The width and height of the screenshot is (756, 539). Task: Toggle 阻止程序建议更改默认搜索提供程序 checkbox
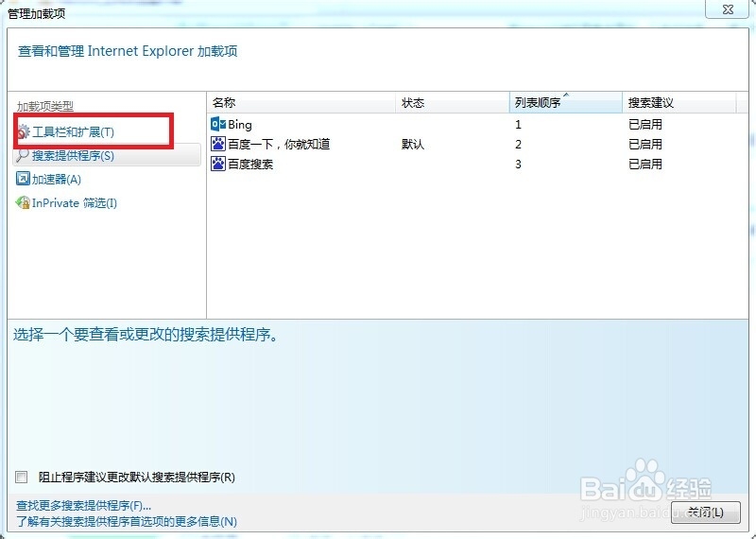pos(21,478)
